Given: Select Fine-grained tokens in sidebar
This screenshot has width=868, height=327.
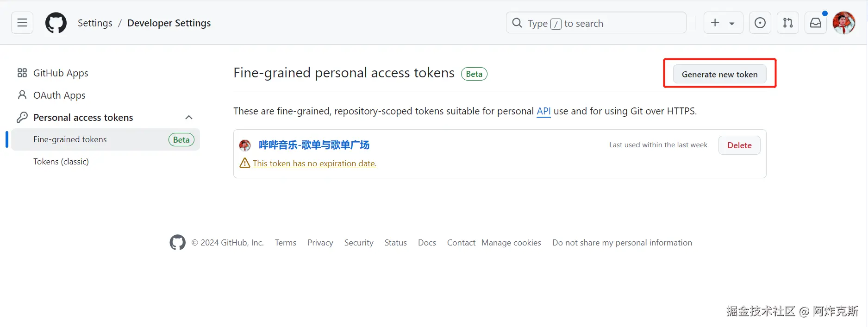Looking at the screenshot, I should point(70,139).
